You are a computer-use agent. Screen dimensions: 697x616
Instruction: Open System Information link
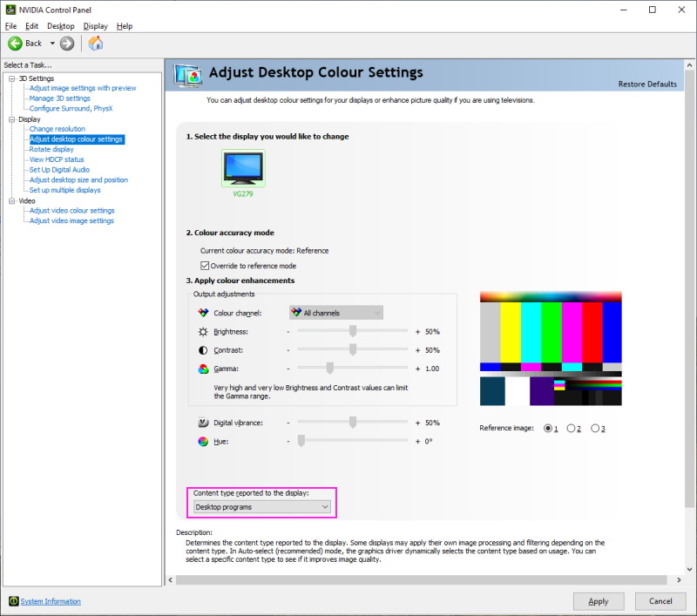tap(51, 601)
